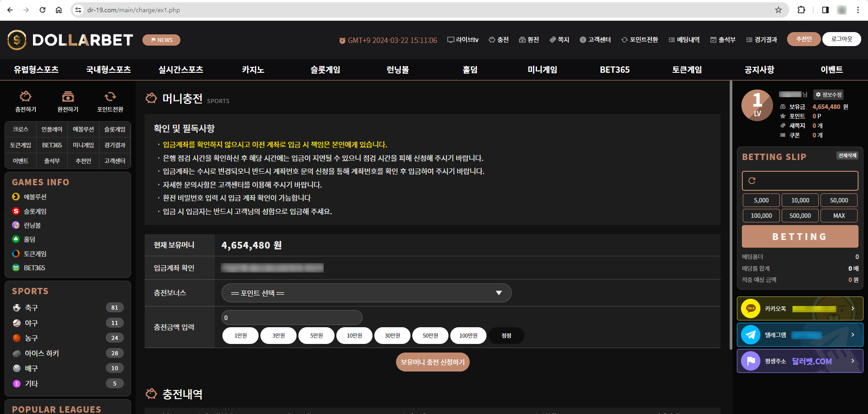
Task: Open 정보수정 profile settings
Action: coord(829,94)
